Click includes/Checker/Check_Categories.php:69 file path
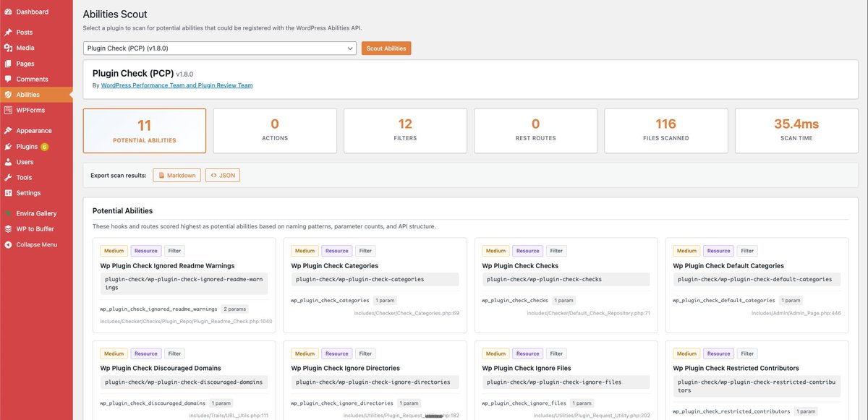Viewport: 868px width, 420px height. click(x=407, y=313)
